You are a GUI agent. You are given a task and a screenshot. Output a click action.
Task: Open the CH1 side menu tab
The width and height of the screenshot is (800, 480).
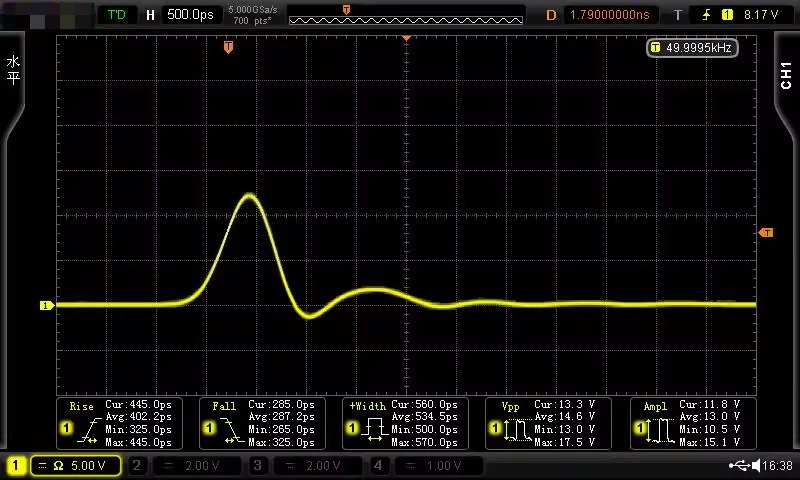[x=786, y=75]
